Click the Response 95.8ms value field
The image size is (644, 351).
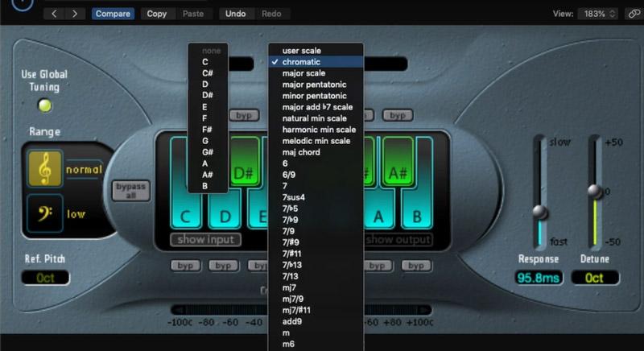[x=539, y=278]
